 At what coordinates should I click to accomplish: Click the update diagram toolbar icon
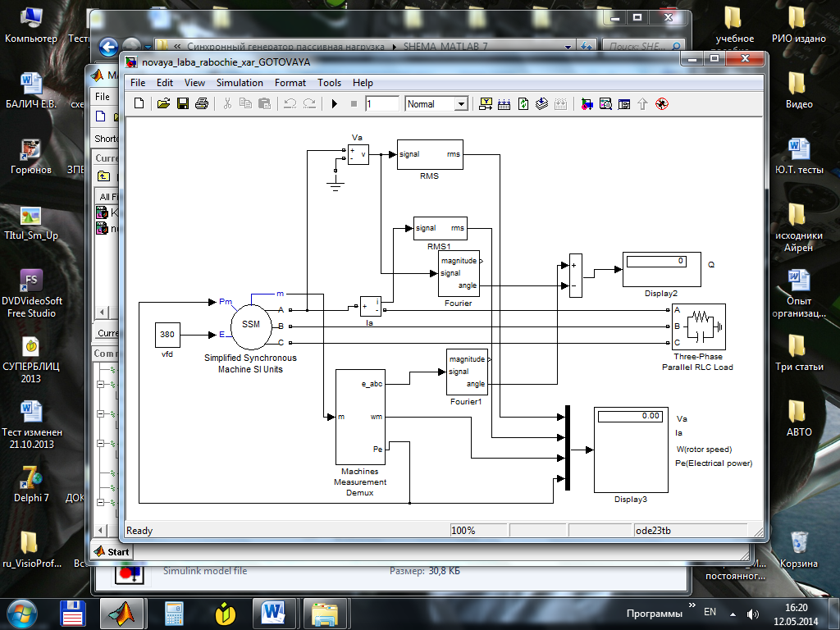click(x=541, y=103)
